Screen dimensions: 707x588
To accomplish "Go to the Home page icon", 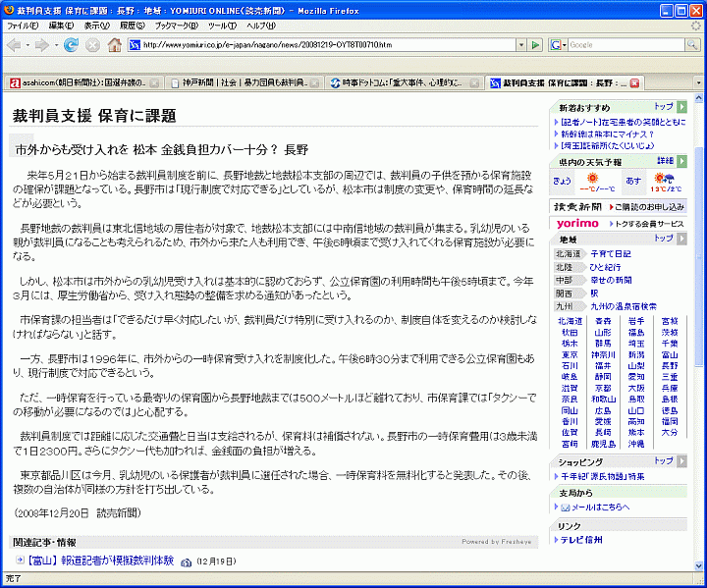I will (115, 45).
